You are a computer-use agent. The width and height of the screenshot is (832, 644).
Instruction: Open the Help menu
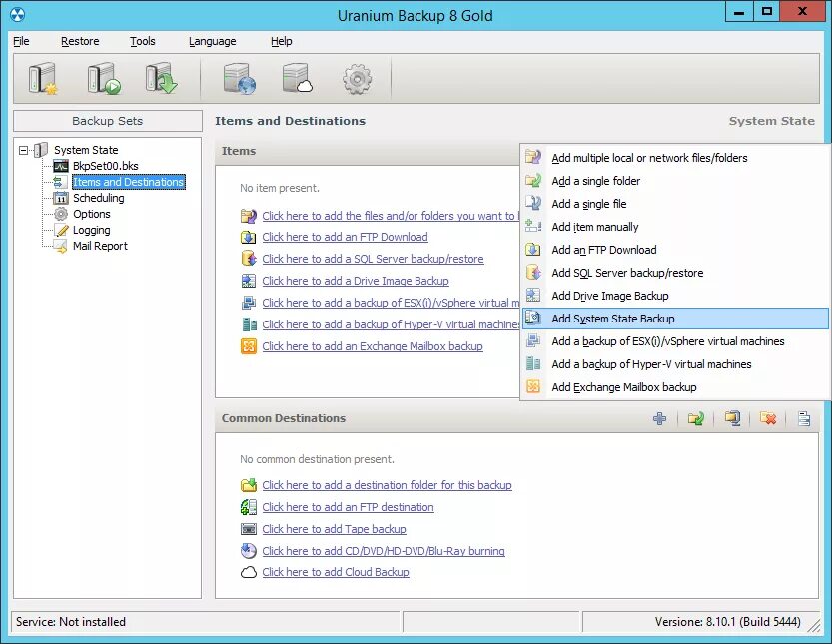(282, 41)
